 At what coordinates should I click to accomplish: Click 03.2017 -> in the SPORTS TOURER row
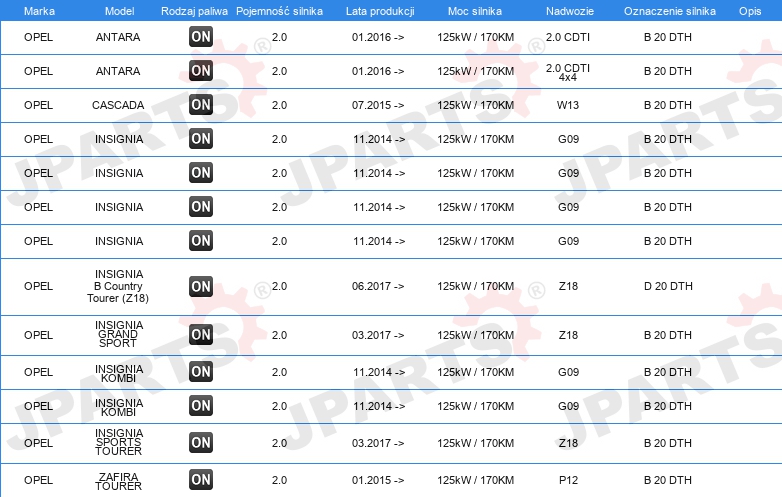click(378, 443)
